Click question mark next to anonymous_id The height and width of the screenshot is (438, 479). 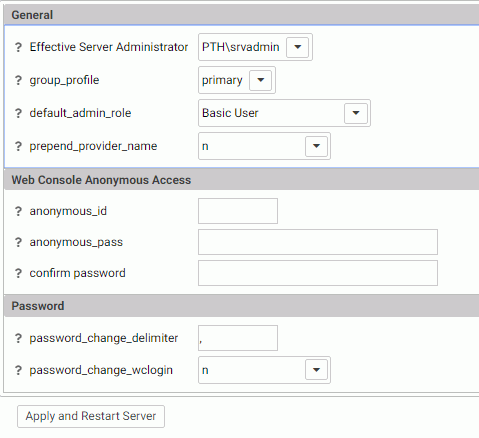[x=18, y=211]
